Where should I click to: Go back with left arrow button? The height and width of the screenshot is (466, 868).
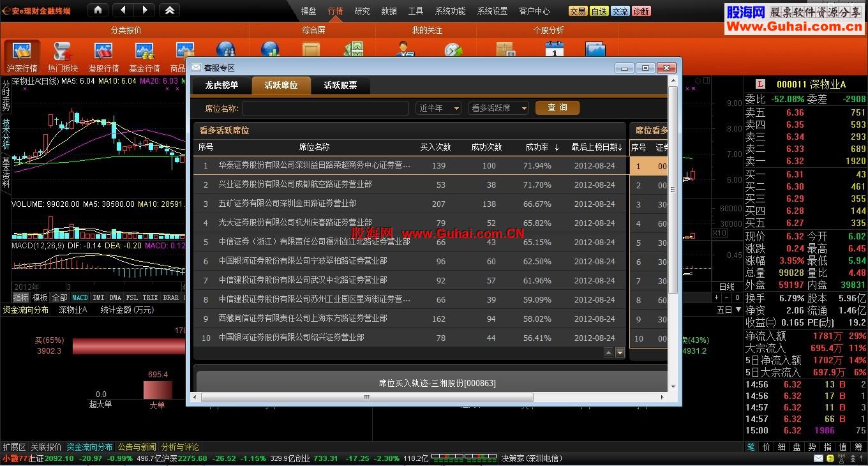123,10
